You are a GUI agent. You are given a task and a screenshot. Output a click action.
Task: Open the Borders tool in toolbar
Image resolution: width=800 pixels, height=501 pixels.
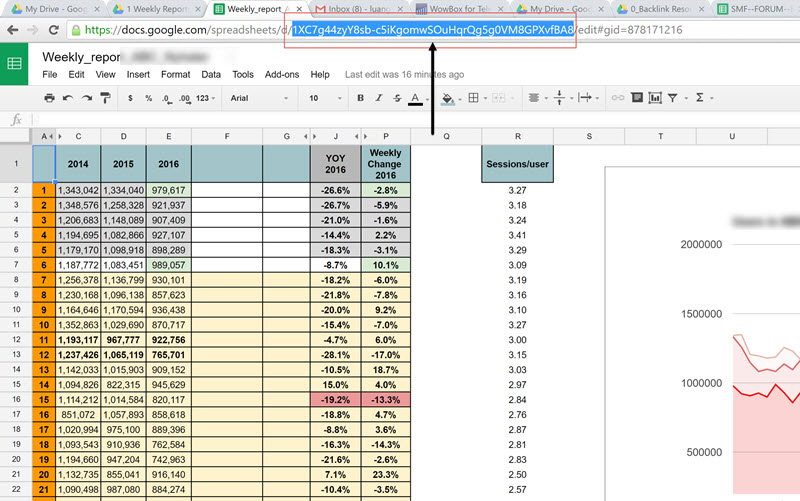click(476, 98)
